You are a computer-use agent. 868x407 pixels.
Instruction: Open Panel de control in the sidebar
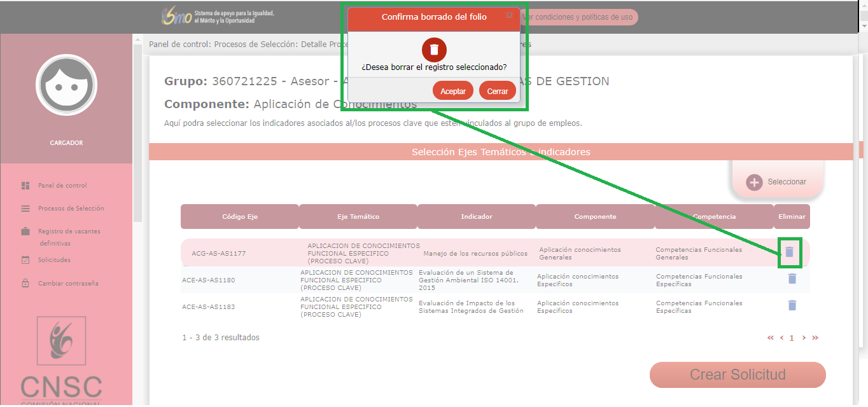pos(62,186)
